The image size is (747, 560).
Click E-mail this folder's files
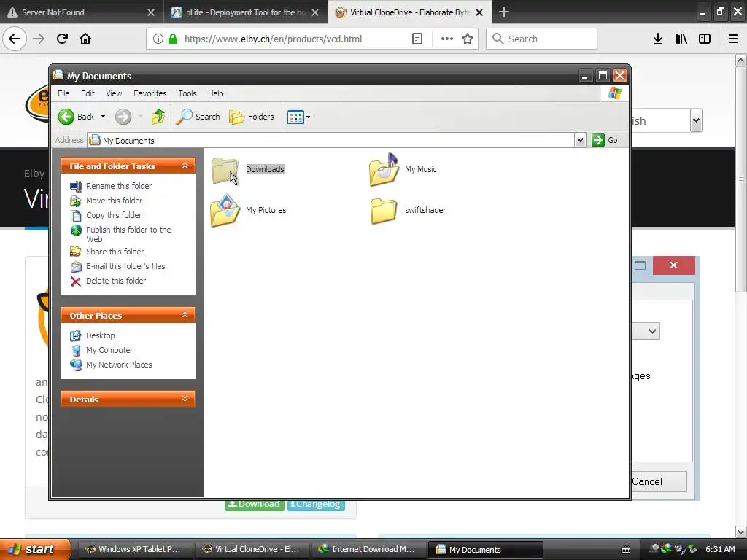125,266
